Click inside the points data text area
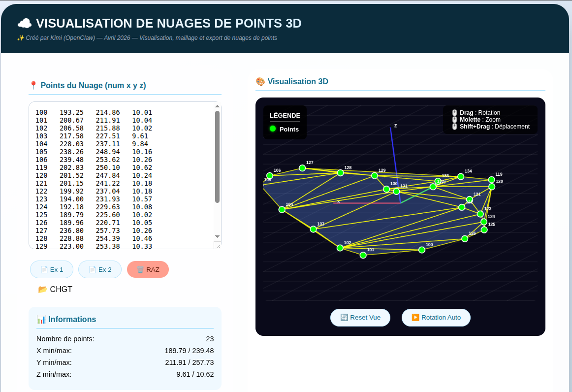Screen dimensions: 572x392 (x=123, y=172)
